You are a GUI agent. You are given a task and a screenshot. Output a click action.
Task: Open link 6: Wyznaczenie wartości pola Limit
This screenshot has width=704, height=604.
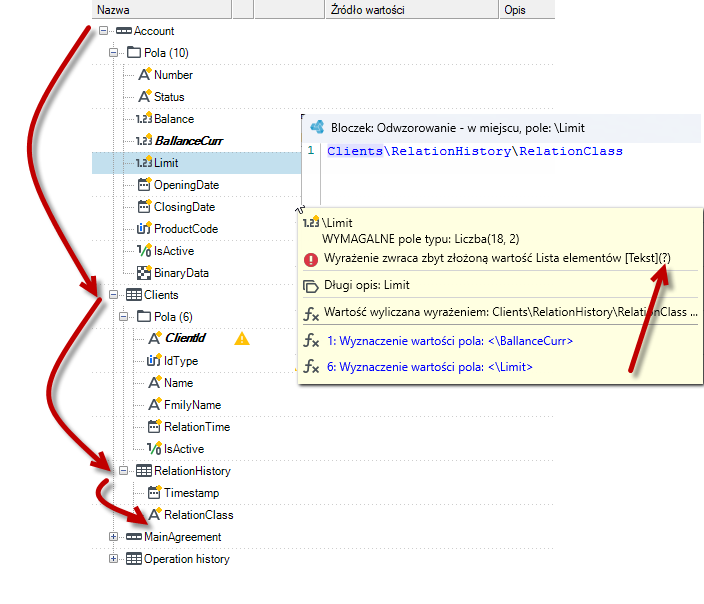(x=430, y=367)
